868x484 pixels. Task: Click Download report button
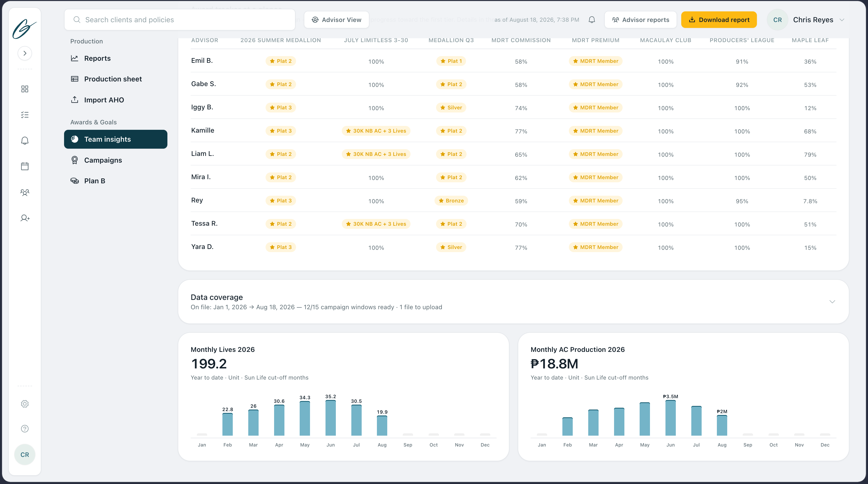point(719,20)
